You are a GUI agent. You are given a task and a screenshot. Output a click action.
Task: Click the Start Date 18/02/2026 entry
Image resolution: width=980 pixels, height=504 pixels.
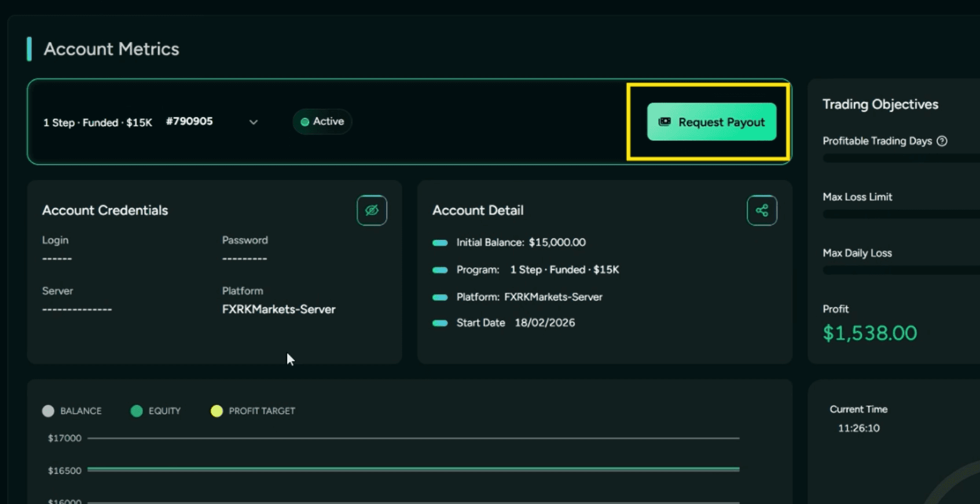point(504,323)
